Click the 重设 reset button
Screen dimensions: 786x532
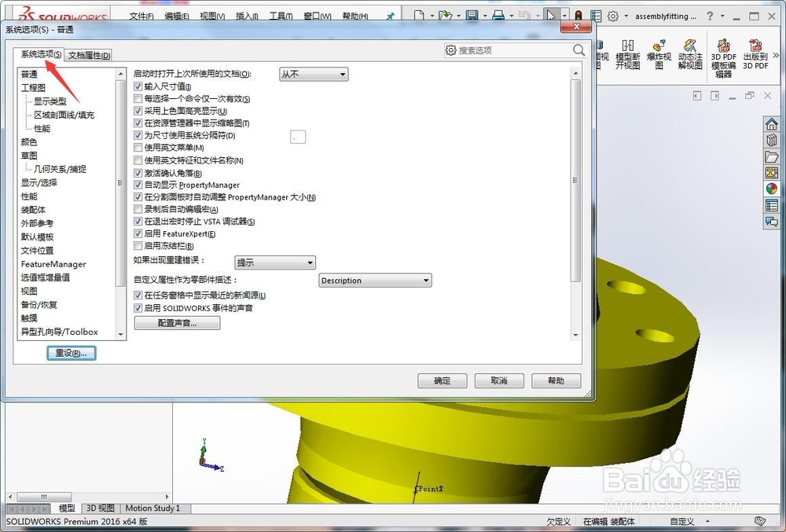[72, 353]
